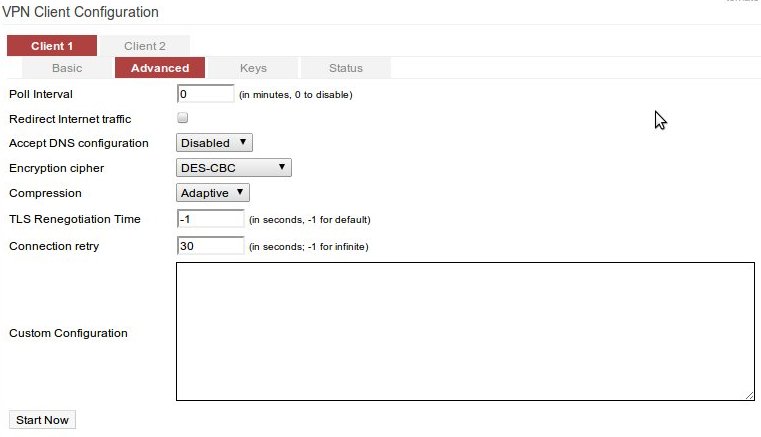
Task: Open the Compression dropdown
Action: (x=213, y=193)
